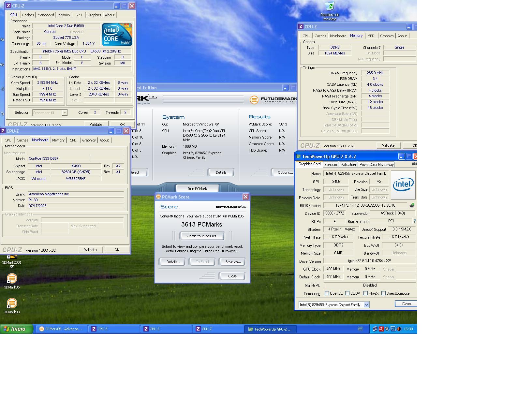Click GPU-Z Device ID 8086 - 2772 field
532x399 pixels.
[x=335, y=213]
